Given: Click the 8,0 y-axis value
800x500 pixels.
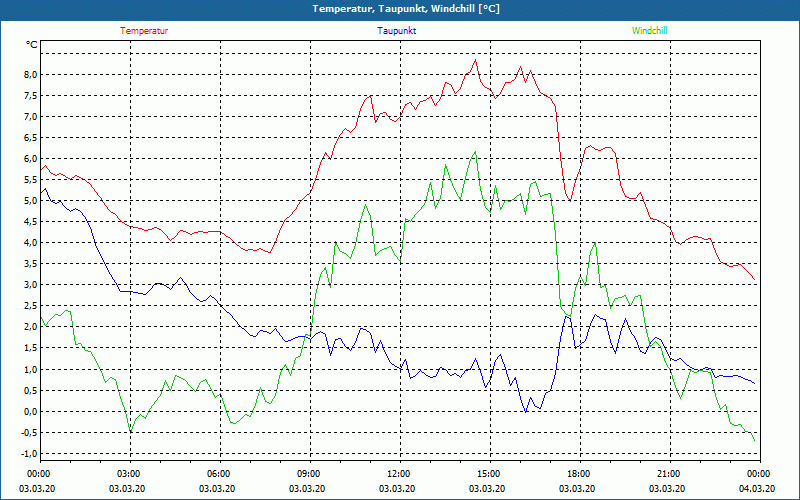Looking at the screenshot, I should 30,74.
